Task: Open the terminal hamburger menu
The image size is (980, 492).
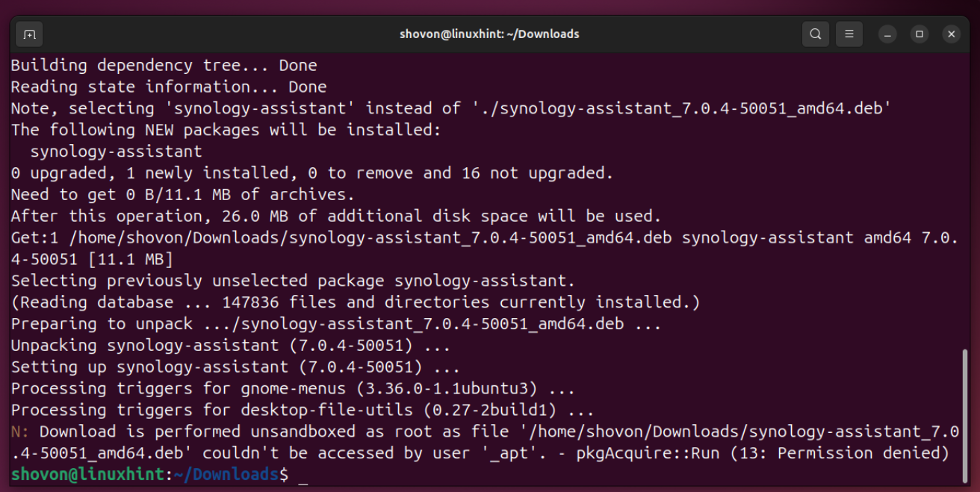Action: click(849, 34)
